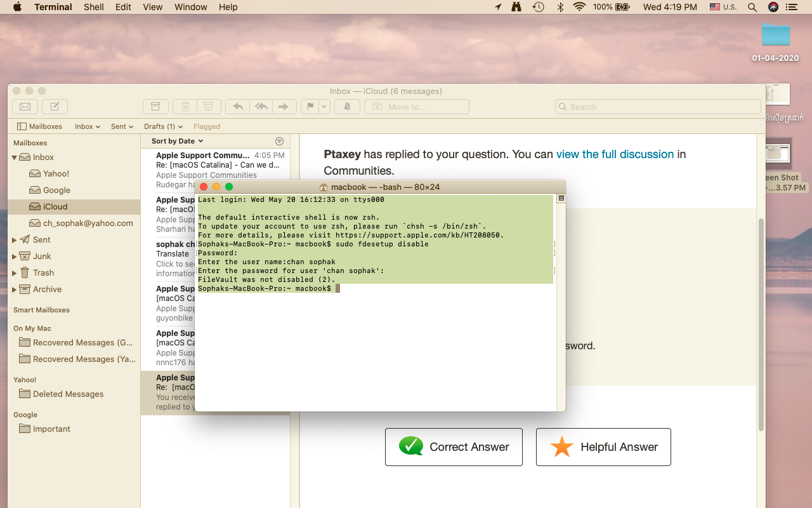Toggle the message list filter icon

click(x=279, y=141)
